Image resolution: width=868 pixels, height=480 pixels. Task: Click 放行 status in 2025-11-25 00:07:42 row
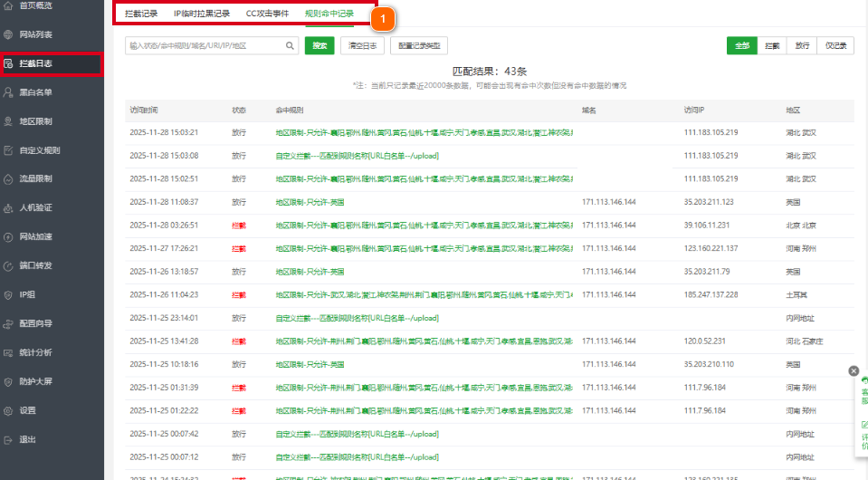239,435
